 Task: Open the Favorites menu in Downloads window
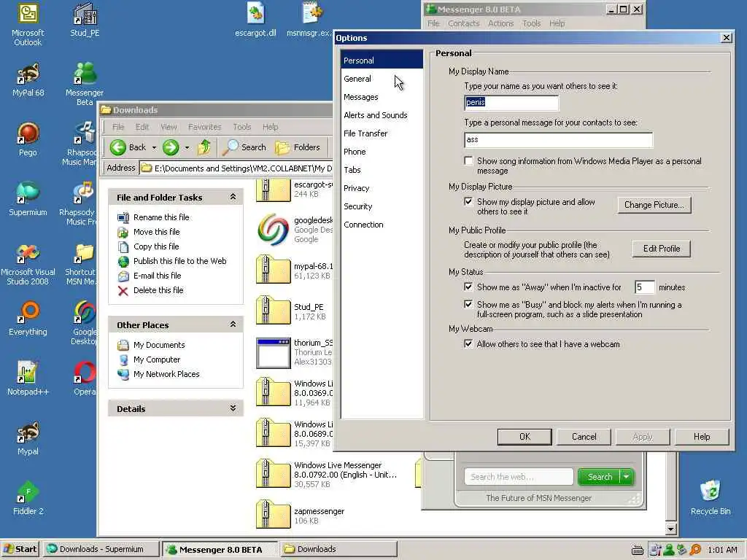[204, 127]
